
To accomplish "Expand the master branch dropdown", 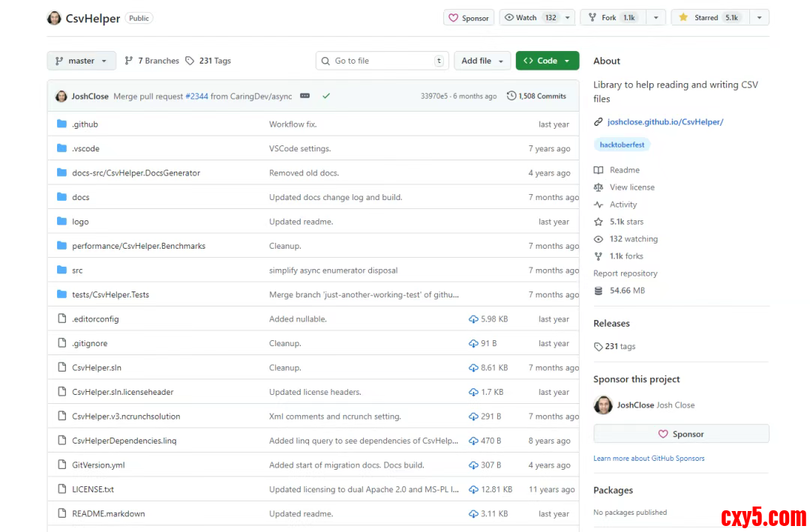I will 81,61.
